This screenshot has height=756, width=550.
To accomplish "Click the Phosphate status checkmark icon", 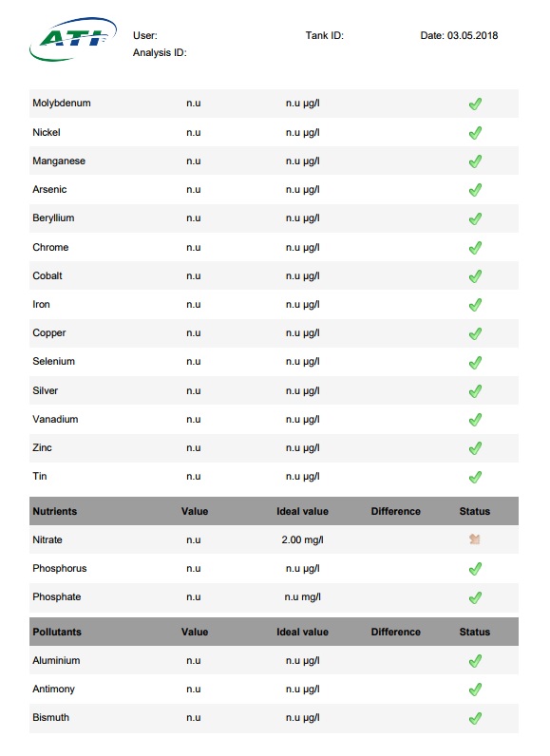I will click(x=475, y=597).
